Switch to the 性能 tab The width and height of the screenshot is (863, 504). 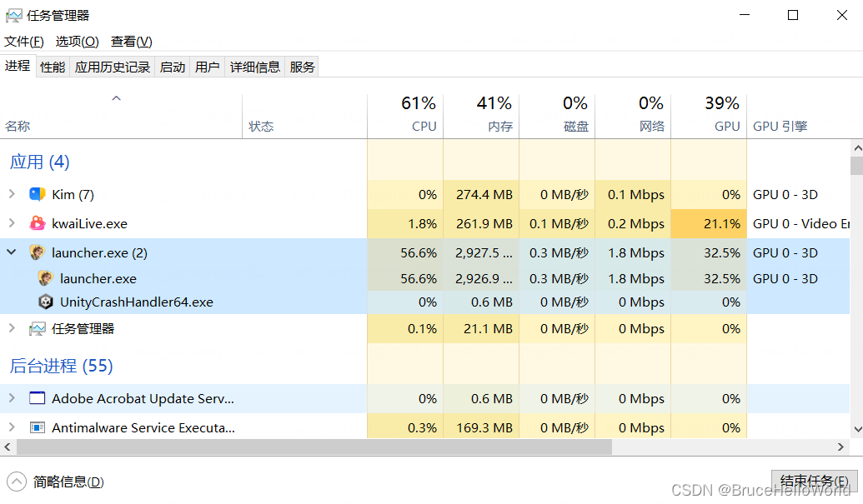(x=53, y=67)
